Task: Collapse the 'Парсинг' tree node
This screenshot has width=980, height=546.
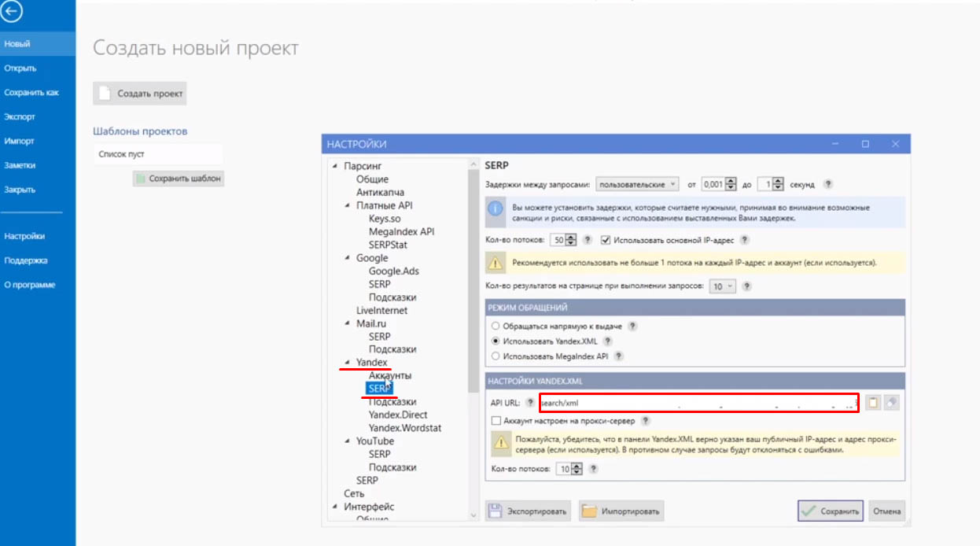Action: 335,166
